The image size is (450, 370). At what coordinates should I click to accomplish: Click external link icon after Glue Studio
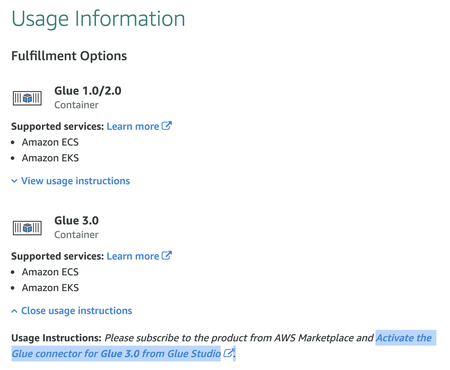(228, 353)
